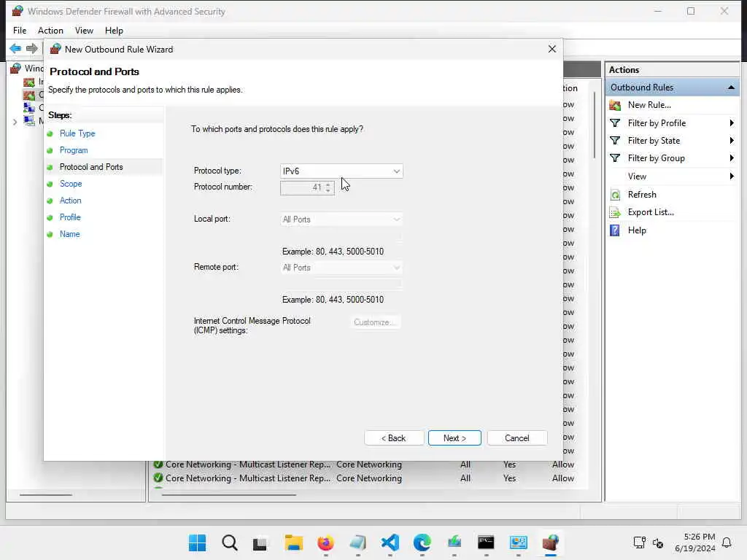Viewport: 747px width, 560px height.
Task: Click Refresh in the Actions pane
Action: tap(642, 195)
